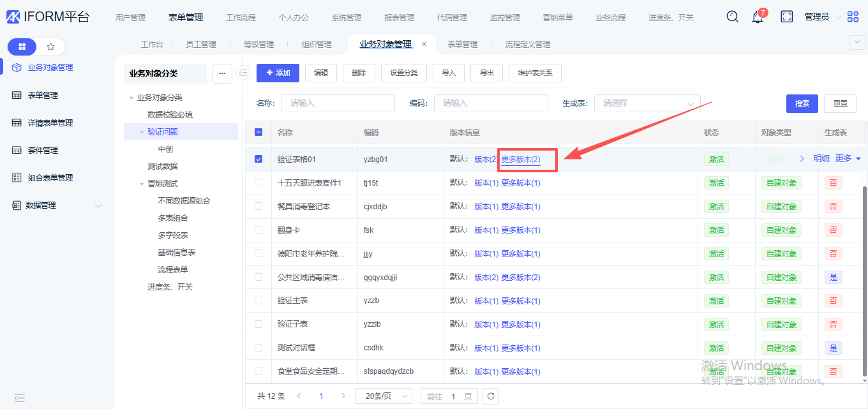Toggle fullscreen mode icon
Screen dimensions: 868x409
[787, 17]
